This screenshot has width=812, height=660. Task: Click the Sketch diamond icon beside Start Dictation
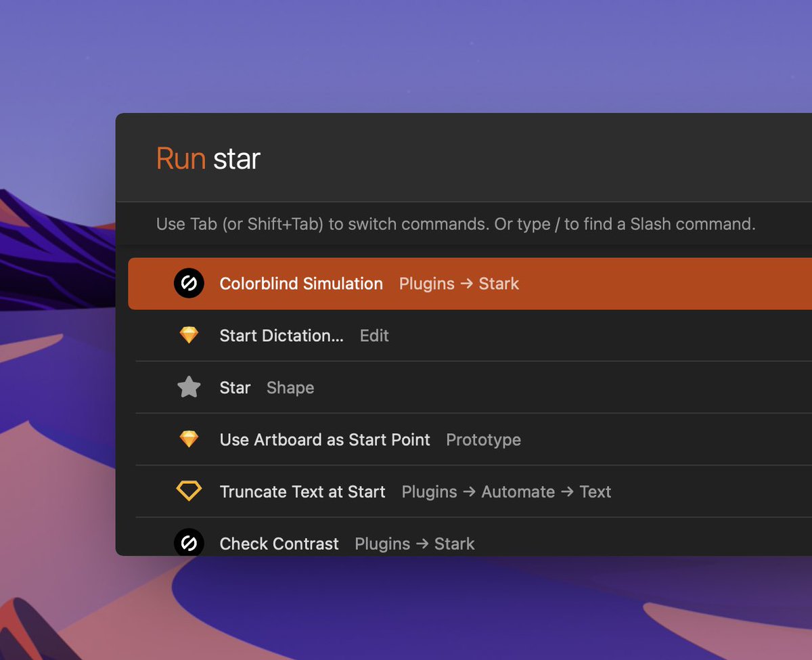pyautogui.click(x=189, y=335)
